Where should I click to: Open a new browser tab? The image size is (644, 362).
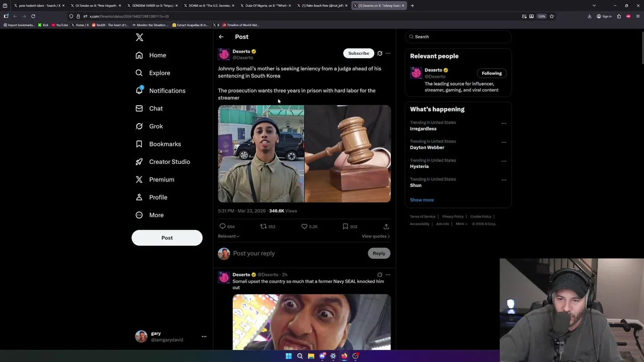(412, 6)
